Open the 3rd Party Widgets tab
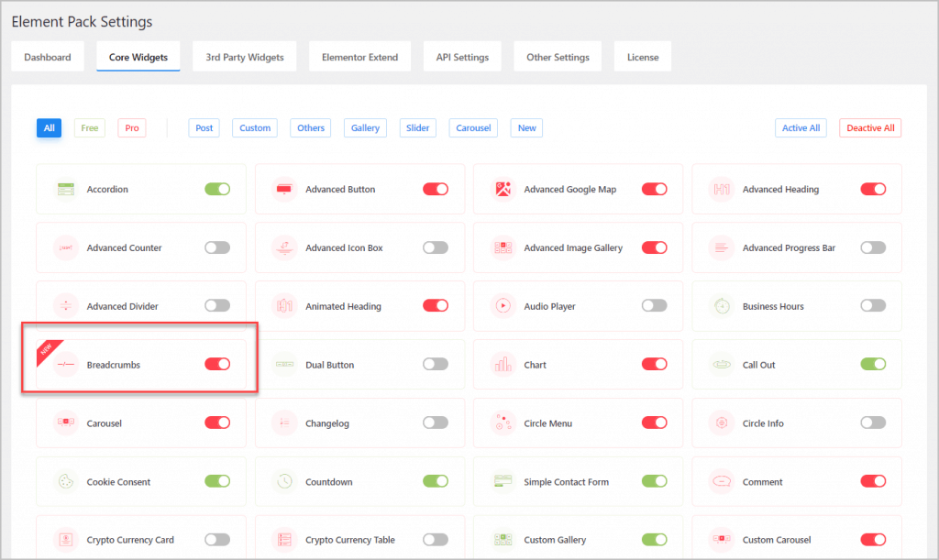939x560 pixels. tap(245, 57)
